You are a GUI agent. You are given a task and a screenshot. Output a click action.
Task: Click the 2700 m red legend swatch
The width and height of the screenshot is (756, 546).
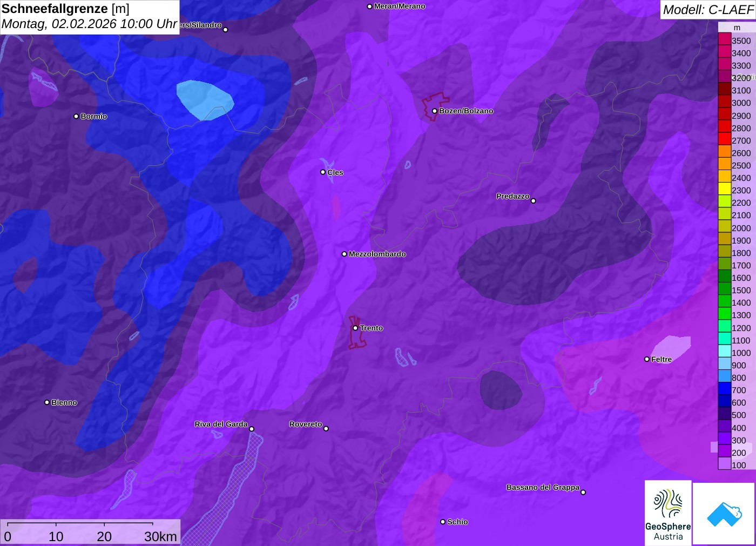click(725, 140)
